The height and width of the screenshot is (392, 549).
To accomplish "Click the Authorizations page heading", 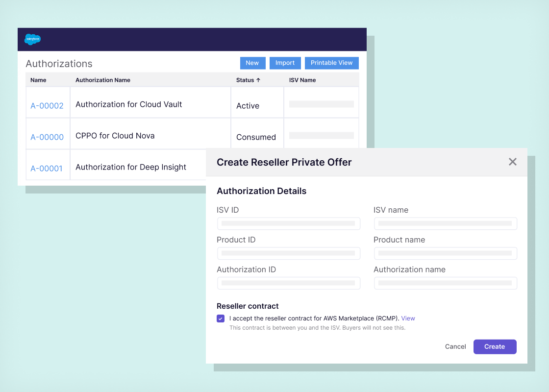I will click(59, 64).
